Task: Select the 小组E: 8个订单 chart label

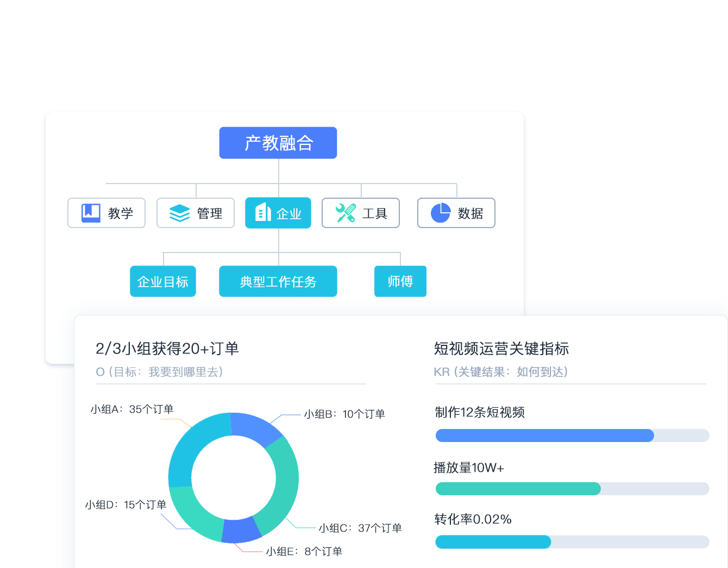Action: (304, 552)
